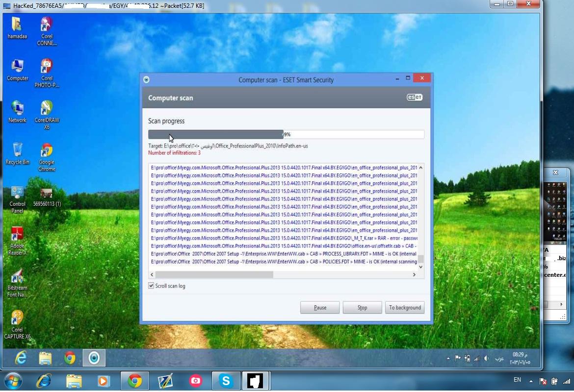The width and height of the screenshot is (574, 392).
Task: Launch Windows Media Player from the host taskbar
Action: point(103,381)
